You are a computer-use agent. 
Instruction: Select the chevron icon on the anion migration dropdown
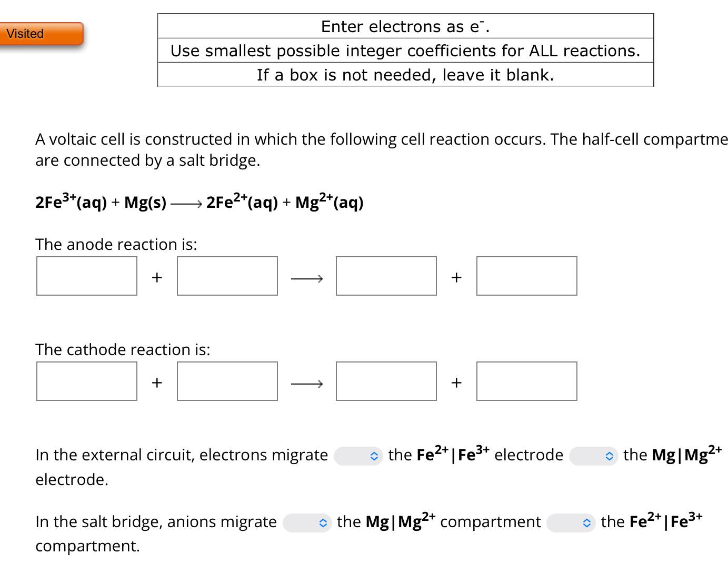[322, 523]
